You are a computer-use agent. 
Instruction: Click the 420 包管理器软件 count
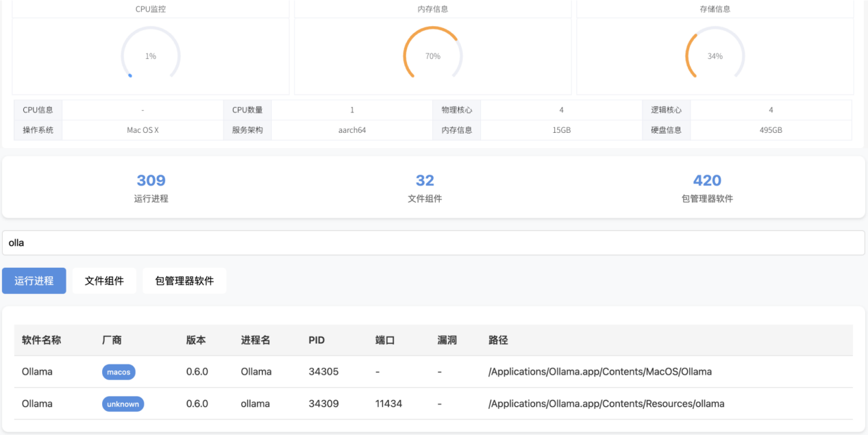[707, 181]
